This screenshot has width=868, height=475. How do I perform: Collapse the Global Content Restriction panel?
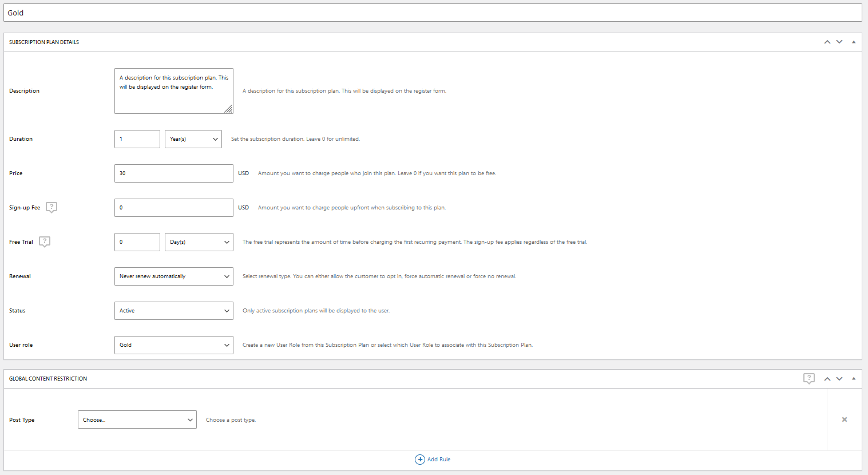click(x=854, y=378)
